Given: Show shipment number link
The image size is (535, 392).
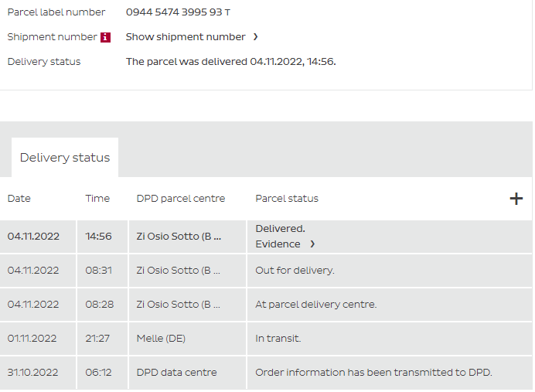Looking at the screenshot, I should coord(186,37).
